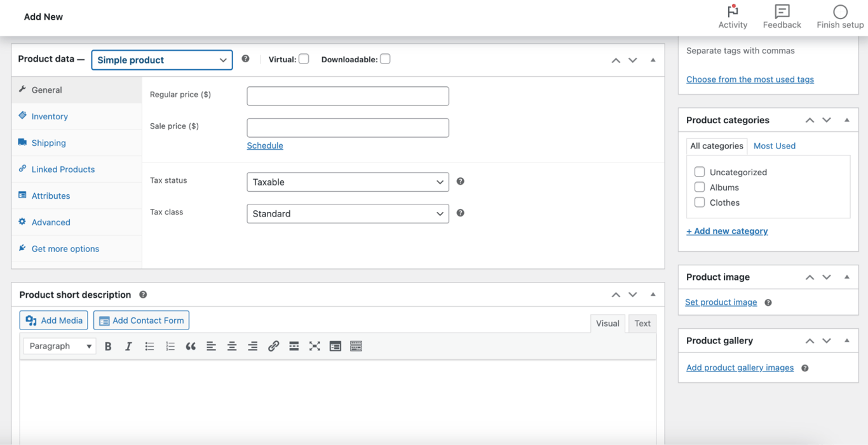Enable the Downloadable product checkbox
868x445 pixels.
click(385, 58)
